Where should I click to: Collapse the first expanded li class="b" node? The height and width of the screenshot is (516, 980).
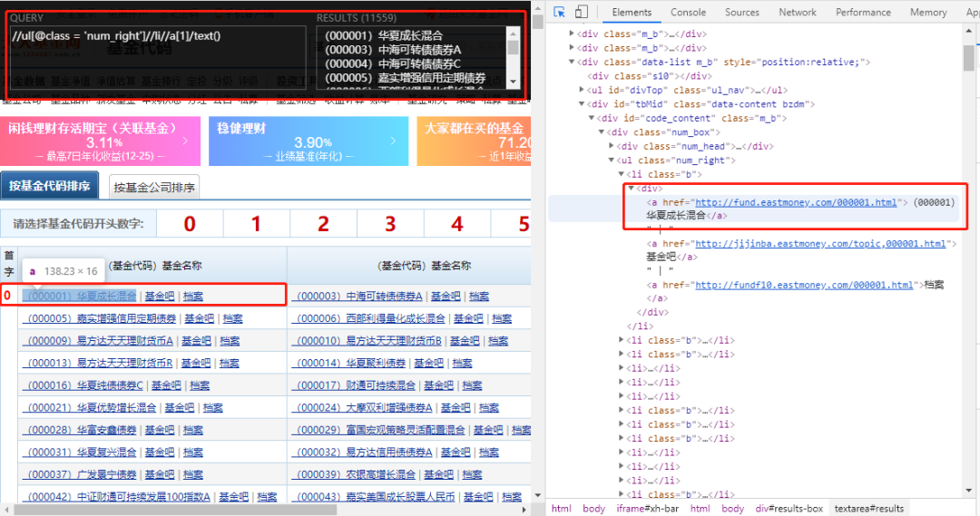tap(622, 174)
